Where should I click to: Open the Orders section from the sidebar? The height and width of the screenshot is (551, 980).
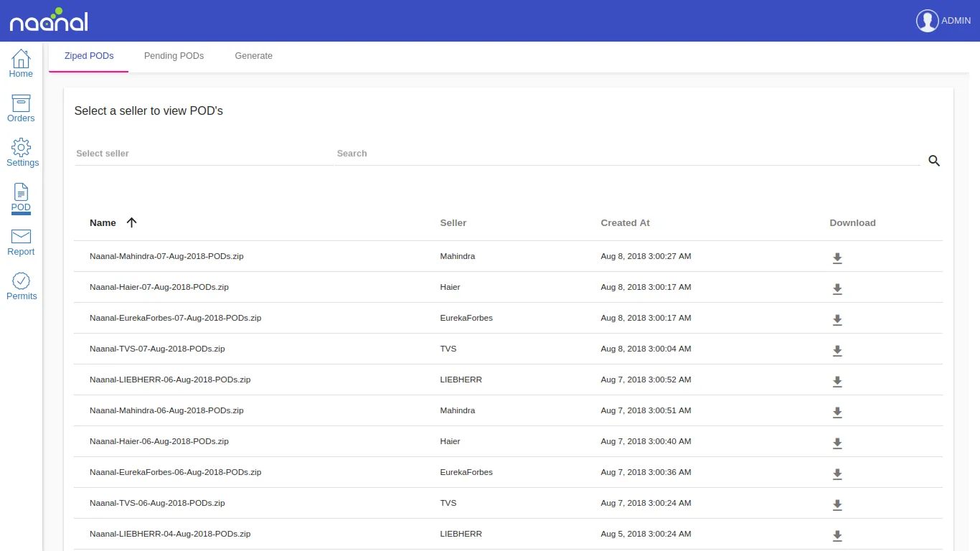[21, 108]
